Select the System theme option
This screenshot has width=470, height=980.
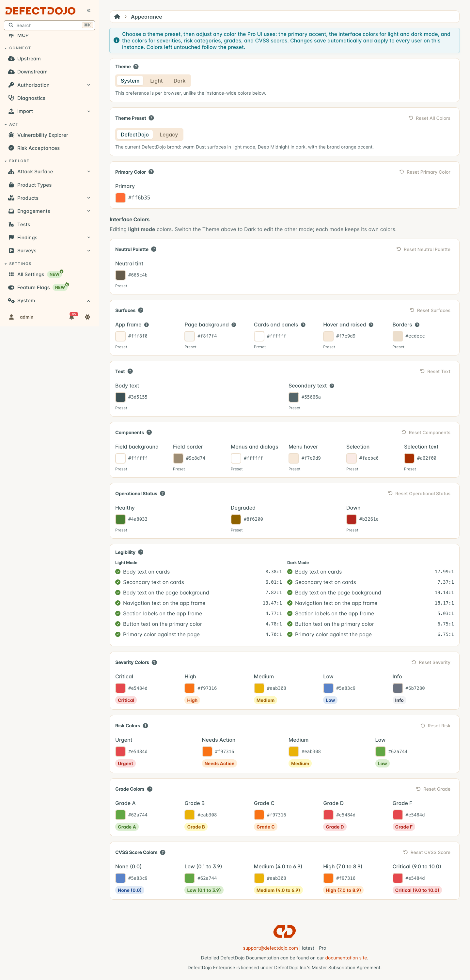click(130, 81)
